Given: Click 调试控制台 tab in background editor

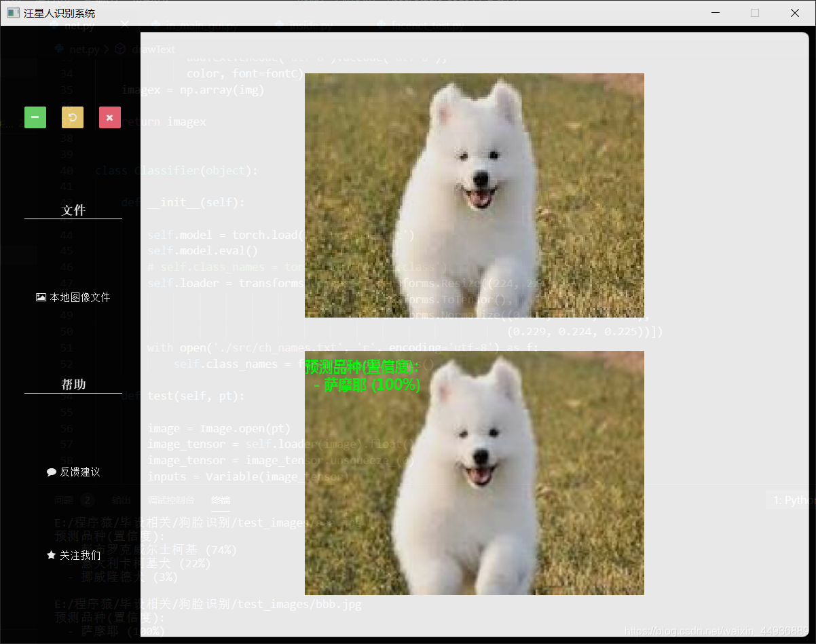Looking at the screenshot, I should tap(171, 500).
